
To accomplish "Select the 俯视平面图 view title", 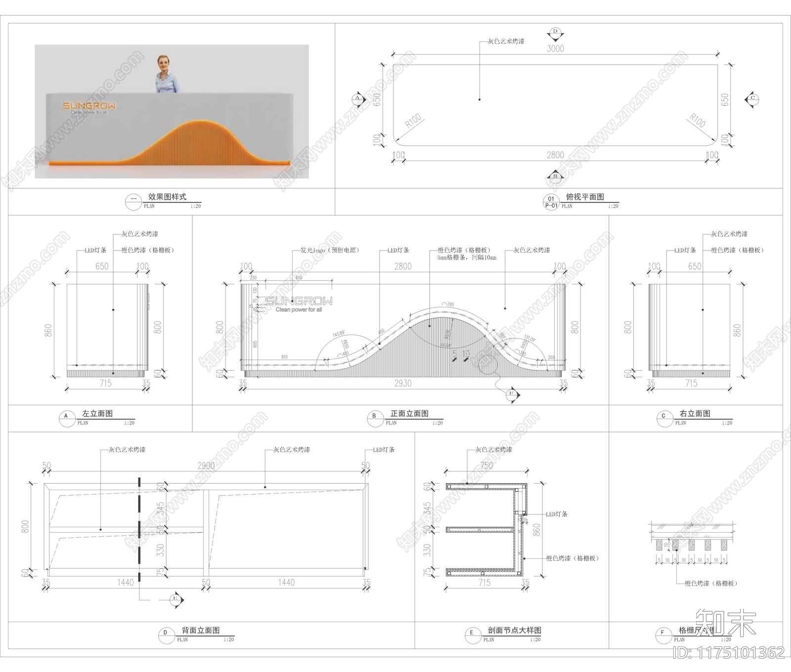I will [x=585, y=197].
